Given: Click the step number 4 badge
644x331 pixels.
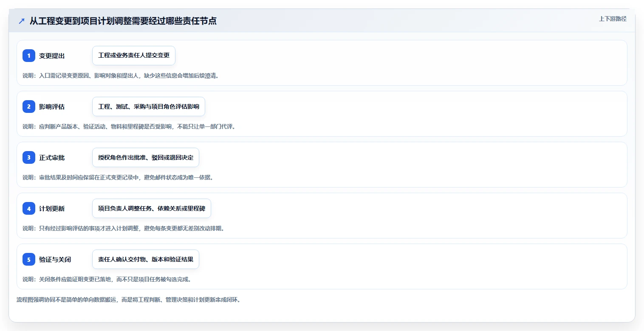Looking at the screenshot, I should pyautogui.click(x=29, y=208).
